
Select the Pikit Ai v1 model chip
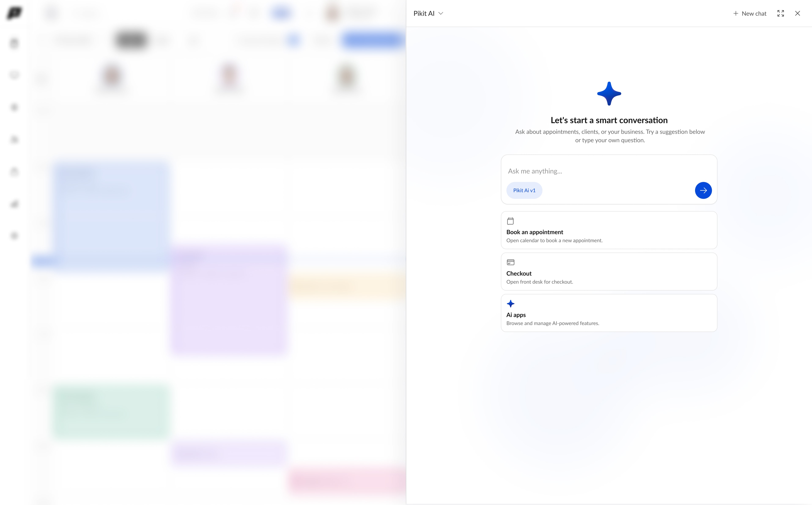(524, 190)
